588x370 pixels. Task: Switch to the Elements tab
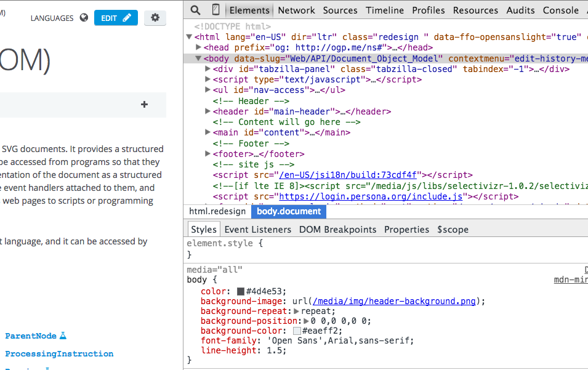tap(249, 10)
